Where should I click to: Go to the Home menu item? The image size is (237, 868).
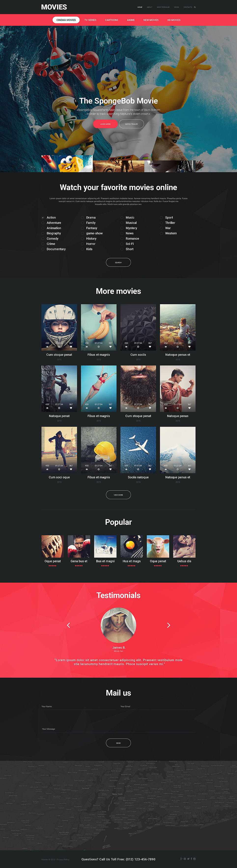tap(140, 7)
